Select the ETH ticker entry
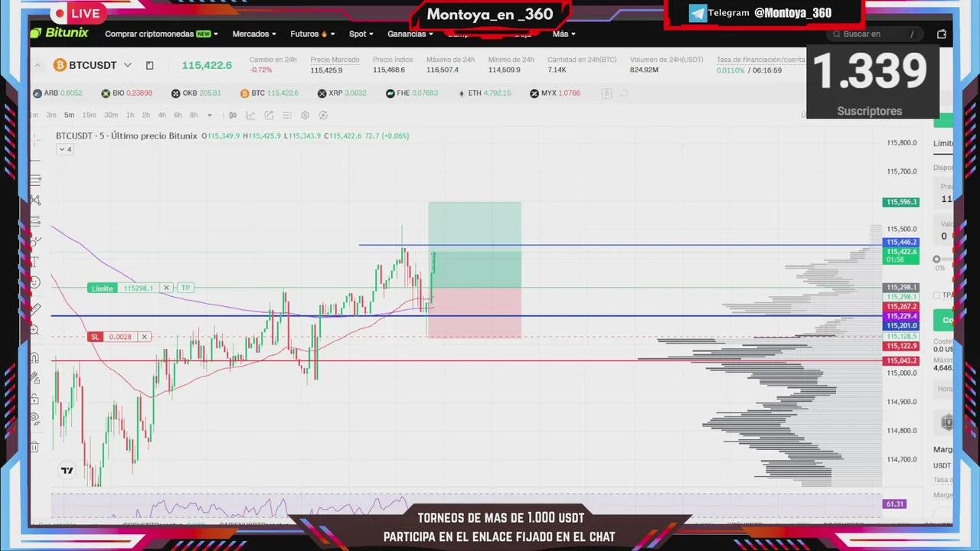 [x=484, y=93]
